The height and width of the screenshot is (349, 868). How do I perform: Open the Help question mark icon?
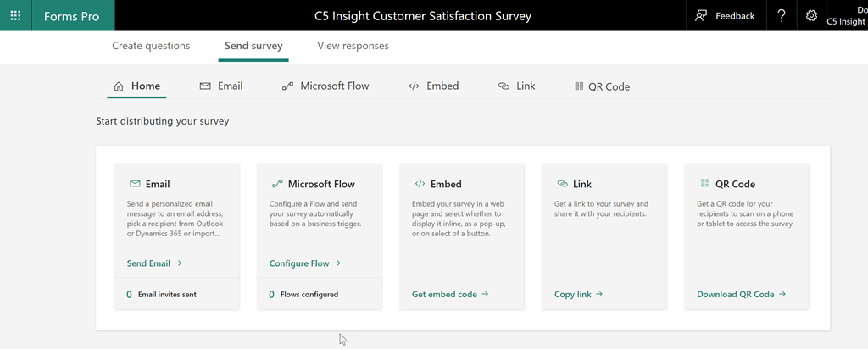pyautogui.click(x=781, y=15)
